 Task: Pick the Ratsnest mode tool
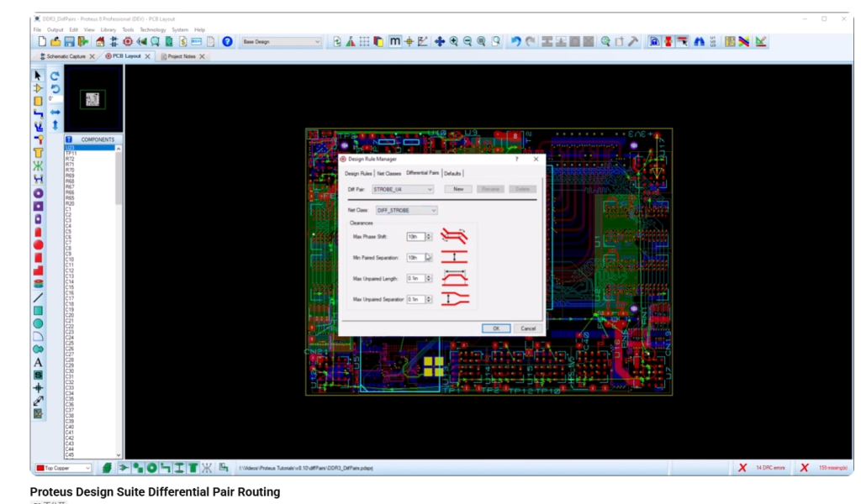pyautogui.click(x=38, y=165)
